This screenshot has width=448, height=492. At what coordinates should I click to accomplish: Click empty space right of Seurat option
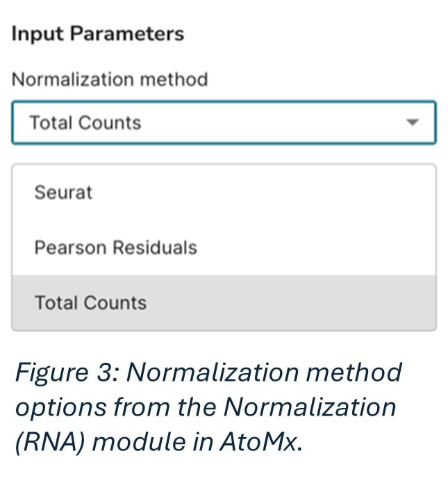[278, 192]
